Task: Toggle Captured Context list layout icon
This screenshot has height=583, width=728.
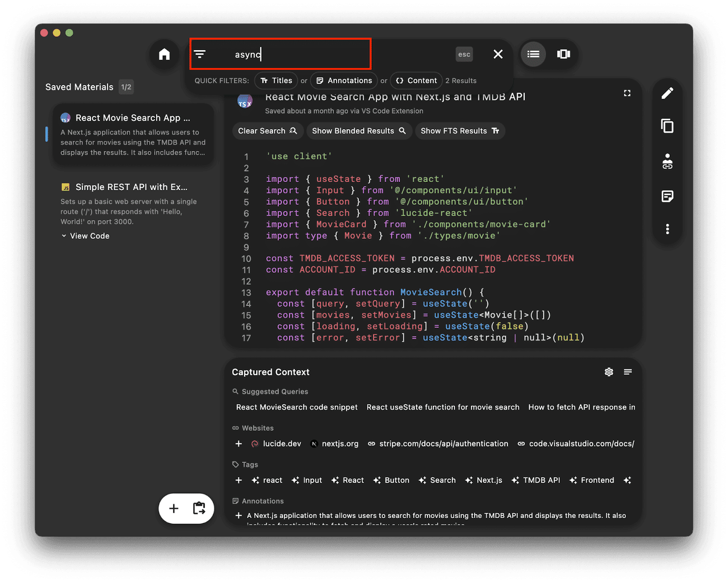Action: tap(628, 372)
